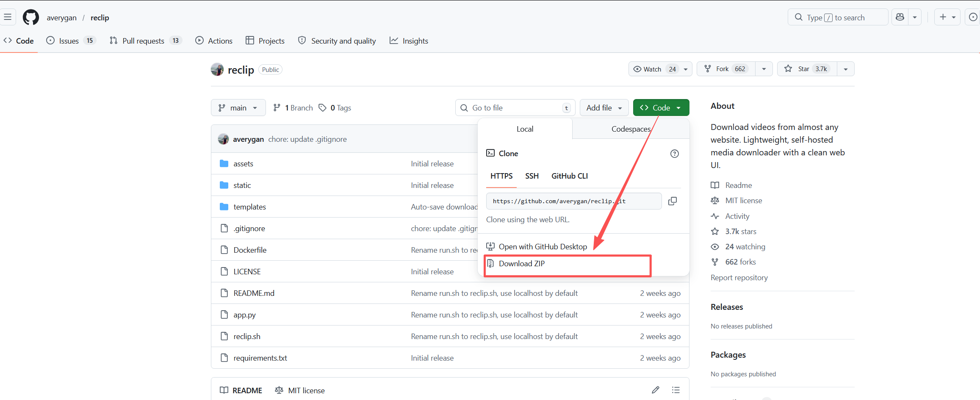Open the Pull requests tab
The height and width of the screenshot is (400, 980).
click(146, 41)
